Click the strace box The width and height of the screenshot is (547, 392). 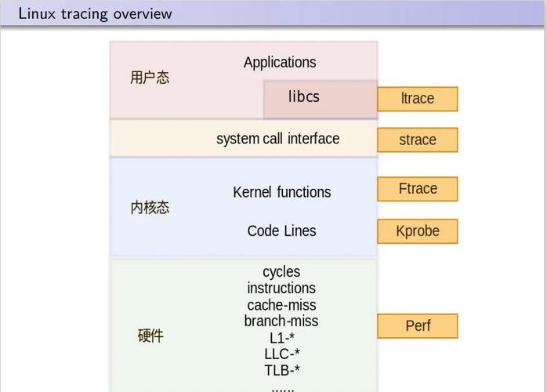[x=417, y=140]
